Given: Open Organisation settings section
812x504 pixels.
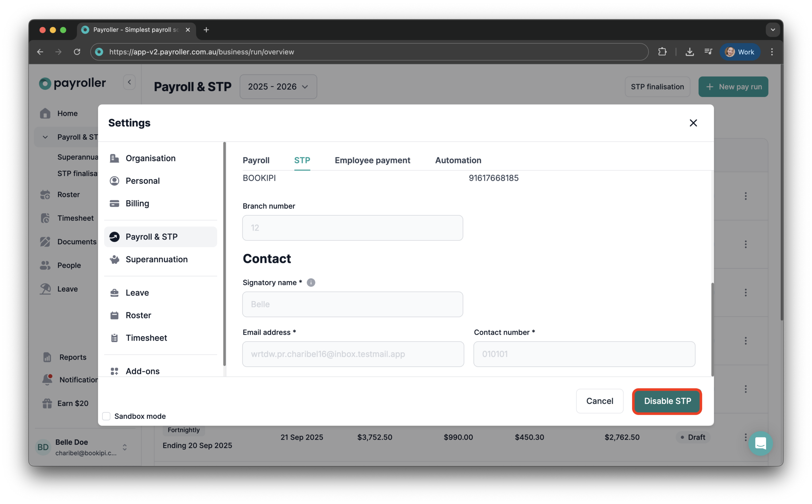Looking at the screenshot, I should point(160,158).
